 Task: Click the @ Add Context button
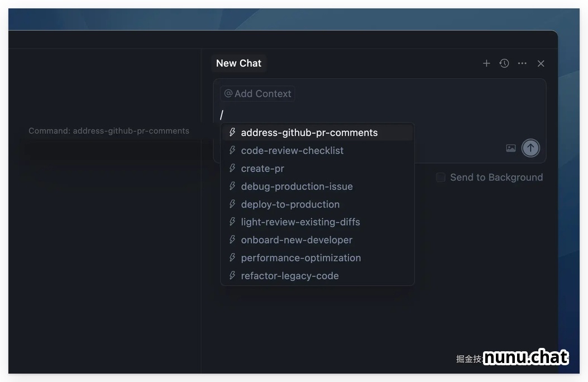[x=257, y=94]
